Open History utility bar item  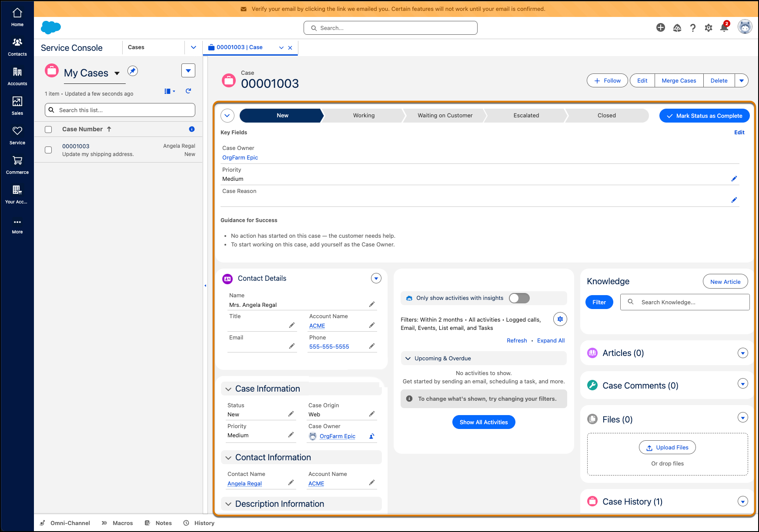(x=199, y=523)
